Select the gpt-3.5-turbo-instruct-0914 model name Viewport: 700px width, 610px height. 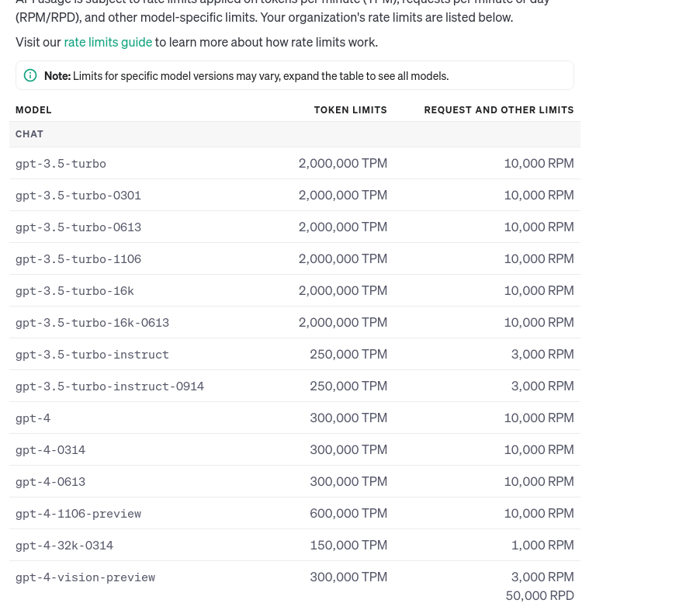click(x=110, y=386)
